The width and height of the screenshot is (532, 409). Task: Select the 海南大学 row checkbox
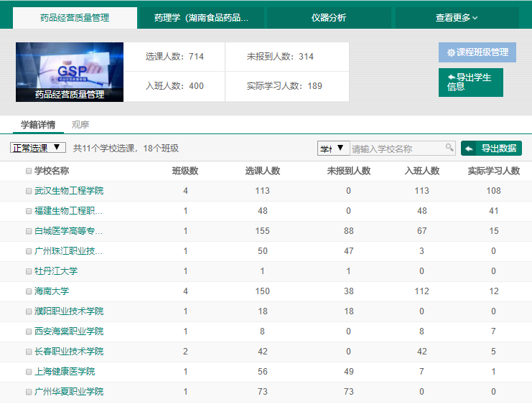[x=29, y=291]
